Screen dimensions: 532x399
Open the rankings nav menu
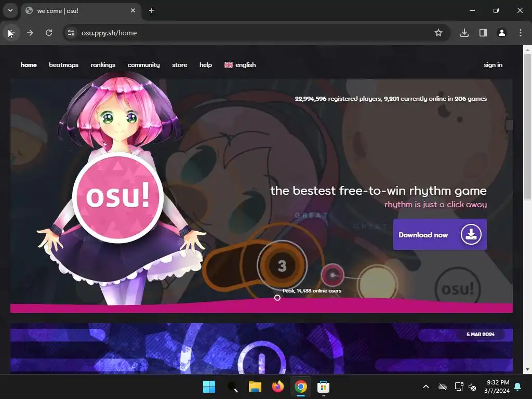coord(103,65)
